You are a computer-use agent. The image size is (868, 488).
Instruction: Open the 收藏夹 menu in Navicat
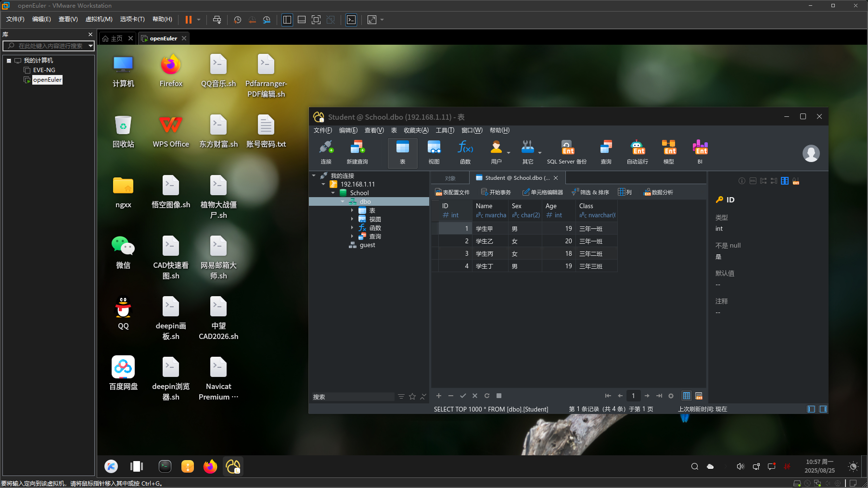pyautogui.click(x=416, y=130)
